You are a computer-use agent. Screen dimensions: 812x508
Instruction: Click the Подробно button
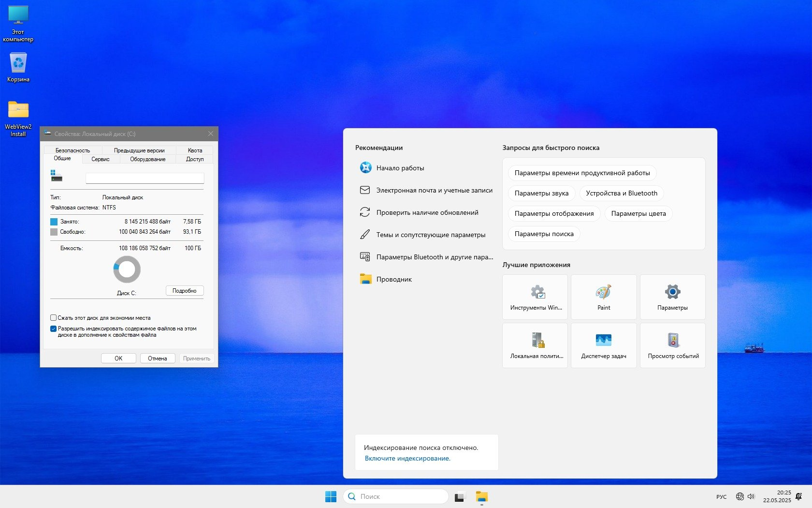click(184, 291)
